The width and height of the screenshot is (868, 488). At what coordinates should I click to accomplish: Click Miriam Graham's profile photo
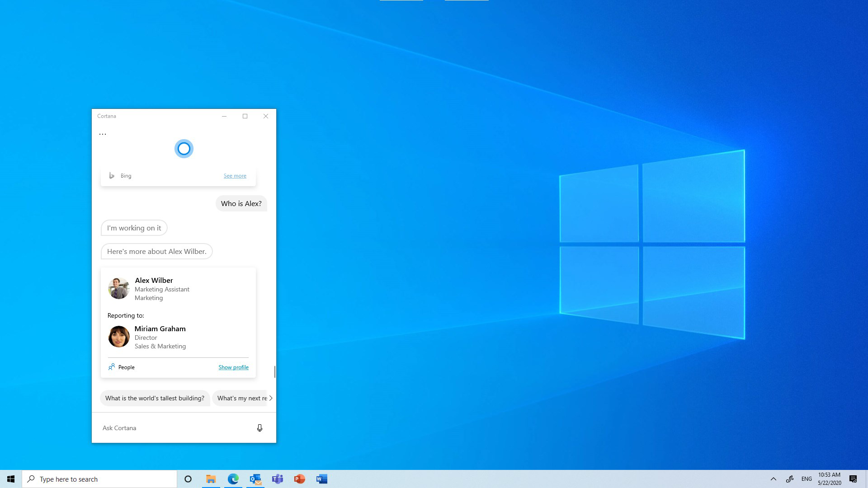pyautogui.click(x=118, y=337)
